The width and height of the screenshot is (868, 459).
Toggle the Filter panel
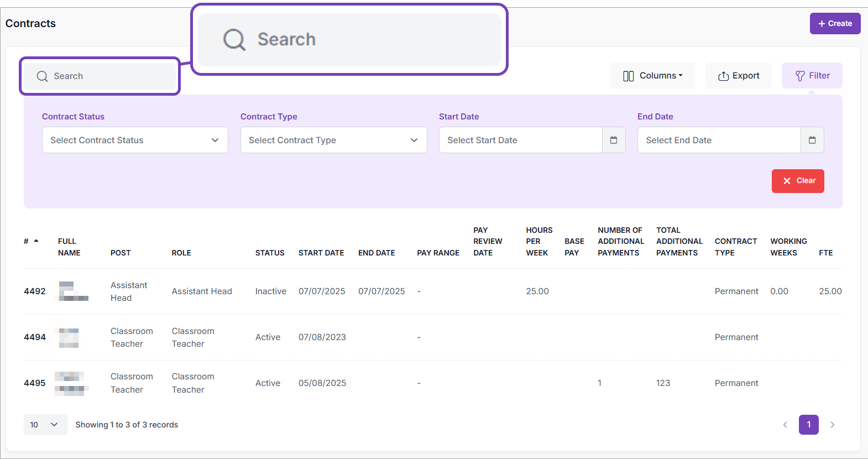(812, 76)
